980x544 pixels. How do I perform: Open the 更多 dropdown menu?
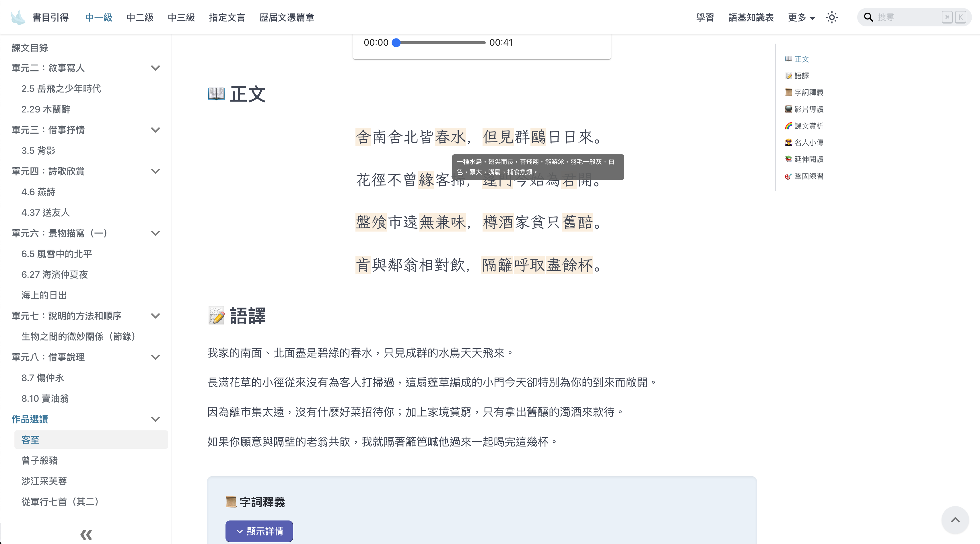click(801, 18)
